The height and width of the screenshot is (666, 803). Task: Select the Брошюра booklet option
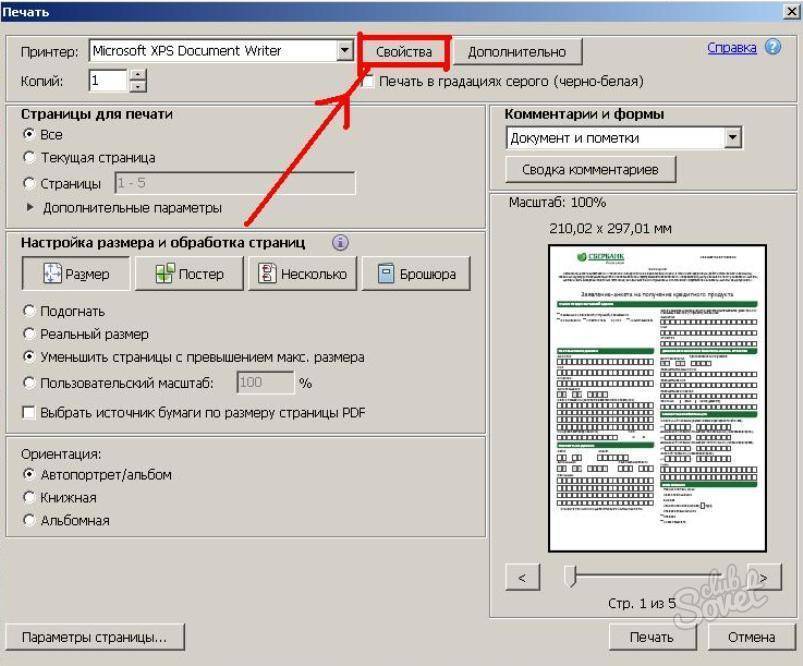pyautogui.click(x=416, y=274)
